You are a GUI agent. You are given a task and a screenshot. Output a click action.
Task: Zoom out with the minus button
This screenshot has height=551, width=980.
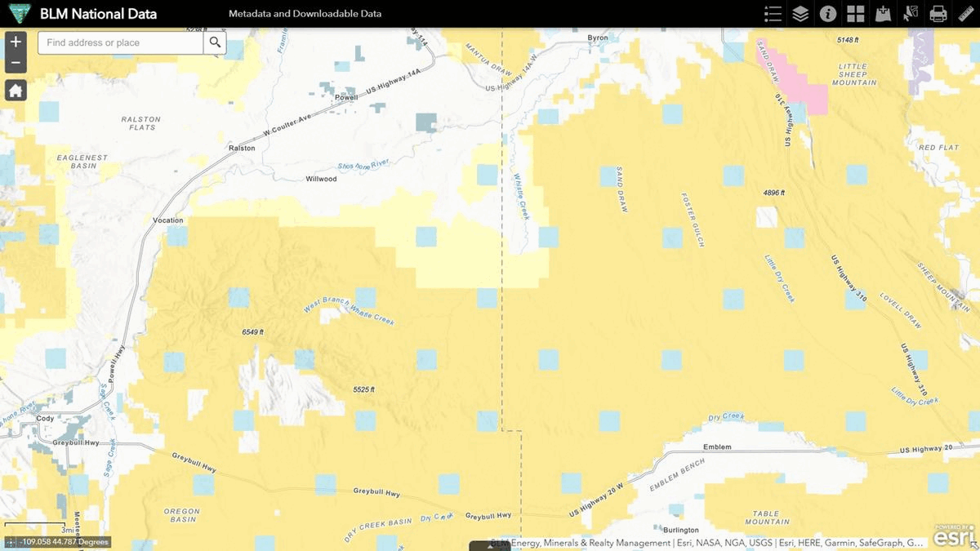16,63
